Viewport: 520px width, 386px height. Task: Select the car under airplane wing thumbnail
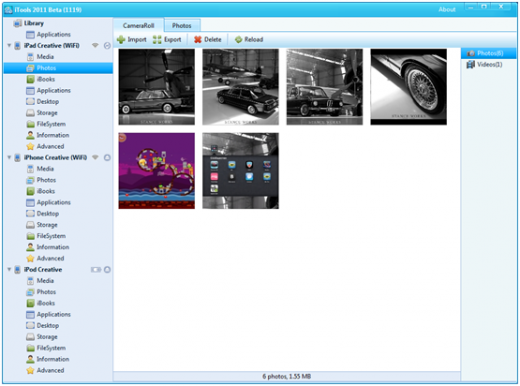point(241,87)
